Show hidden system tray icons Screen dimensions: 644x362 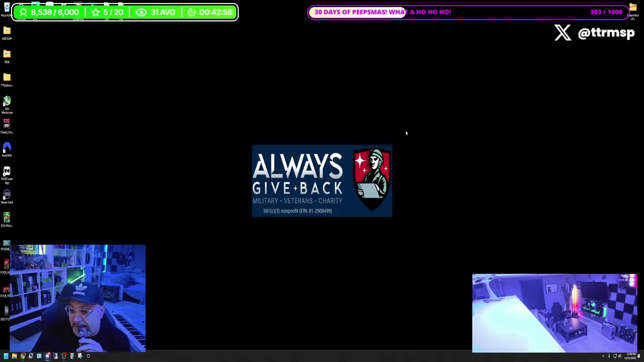tap(603, 356)
